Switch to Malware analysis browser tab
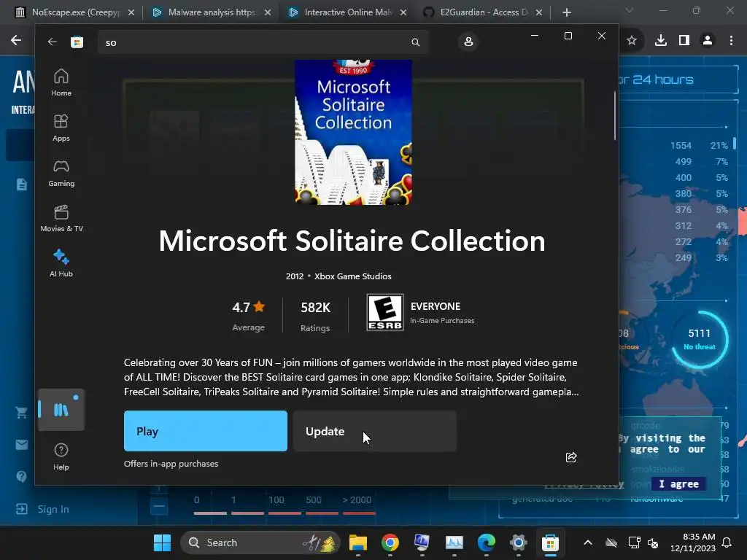Screen dimensions: 747x560 coord(212,12)
